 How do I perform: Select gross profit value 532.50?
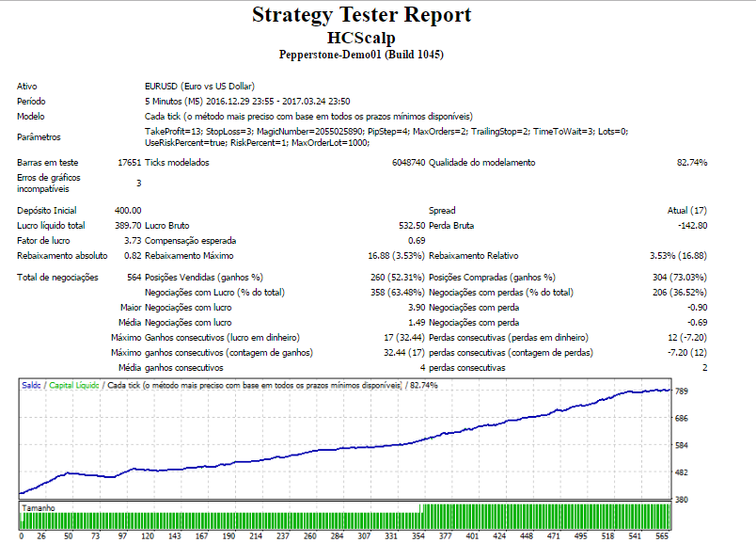pyautogui.click(x=412, y=226)
